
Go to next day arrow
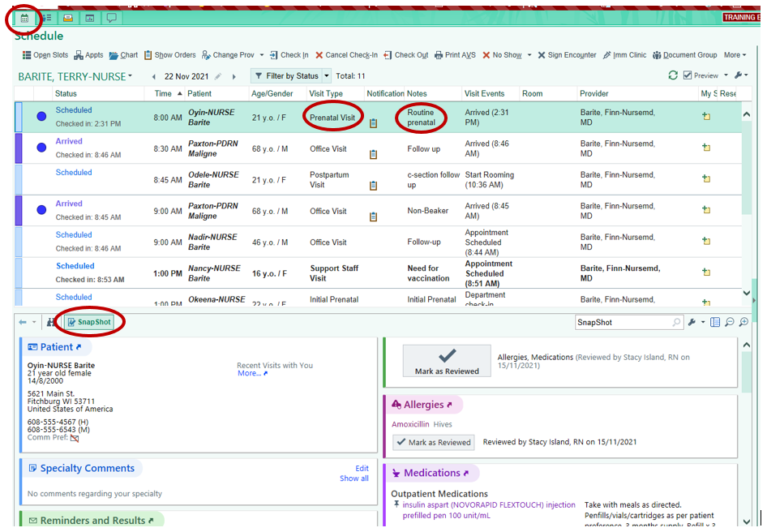tap(234, 76)
